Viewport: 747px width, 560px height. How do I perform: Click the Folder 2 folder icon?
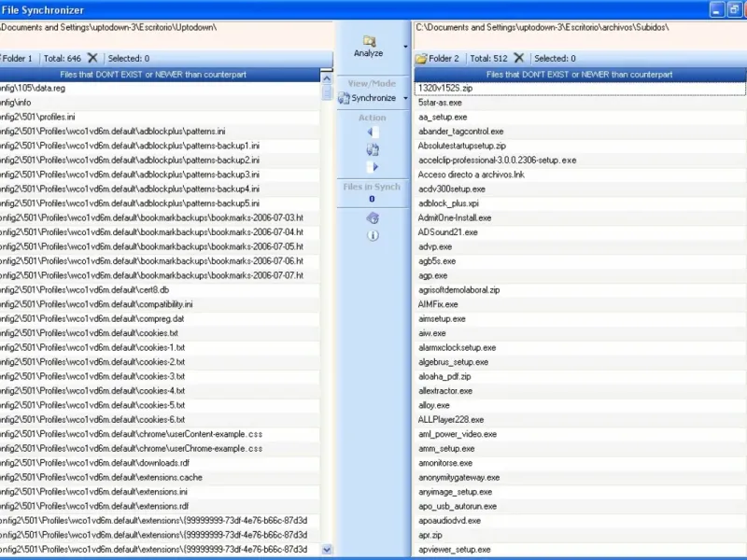pyautogui.click(x=421, y=59)
